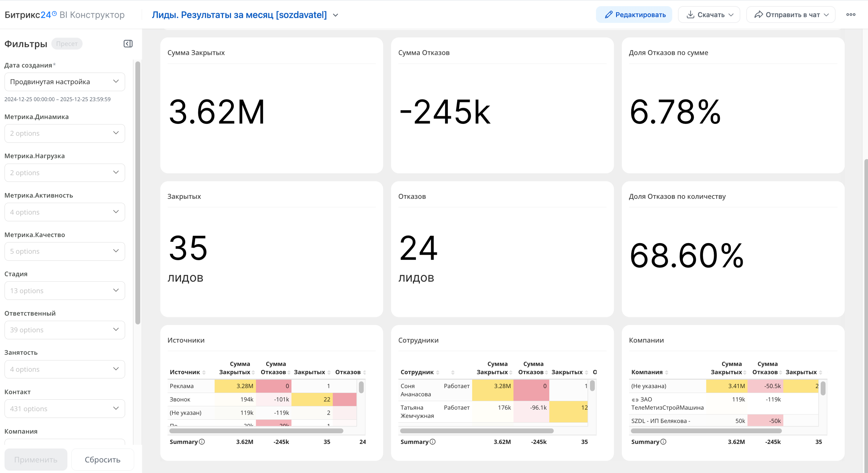Click the Пресет preset tag
The width and height of the screenshot is (868, 473).
(67, 44)
